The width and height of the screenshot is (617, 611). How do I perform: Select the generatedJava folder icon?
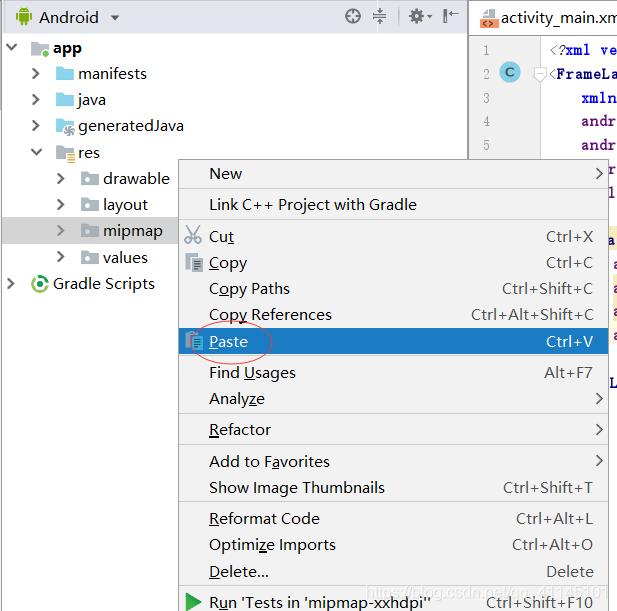65,126
